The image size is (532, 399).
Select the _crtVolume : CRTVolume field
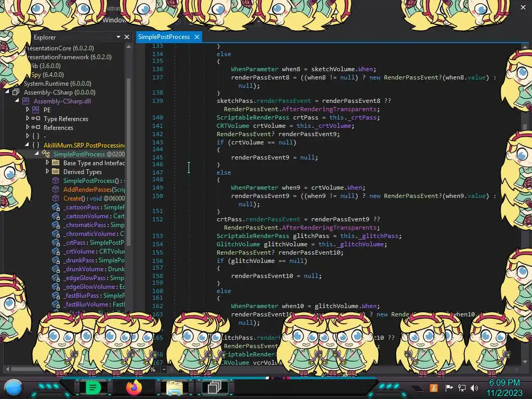(x=94, y=251)
